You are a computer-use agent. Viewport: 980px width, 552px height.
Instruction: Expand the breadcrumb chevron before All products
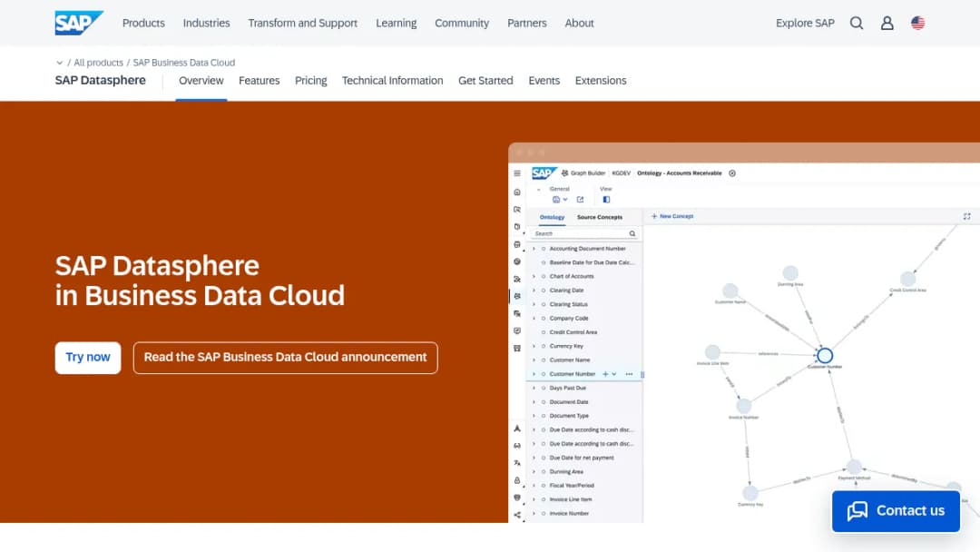point(59,63)
